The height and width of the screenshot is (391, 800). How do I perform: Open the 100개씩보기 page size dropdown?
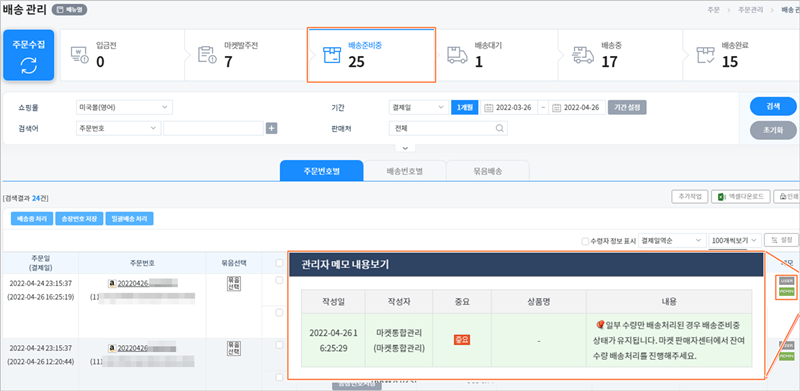pos(735,240)
